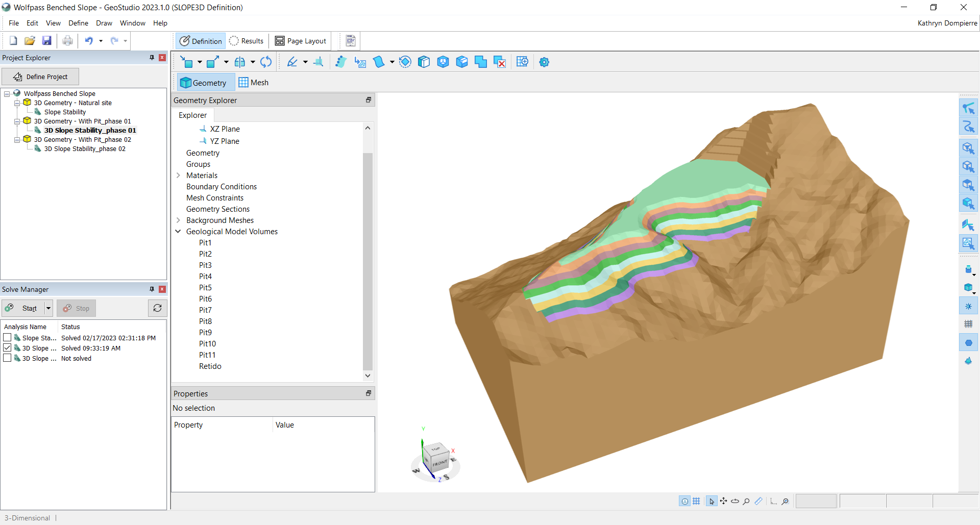
Task: Click the Define Project button
Action: [40, 77]
